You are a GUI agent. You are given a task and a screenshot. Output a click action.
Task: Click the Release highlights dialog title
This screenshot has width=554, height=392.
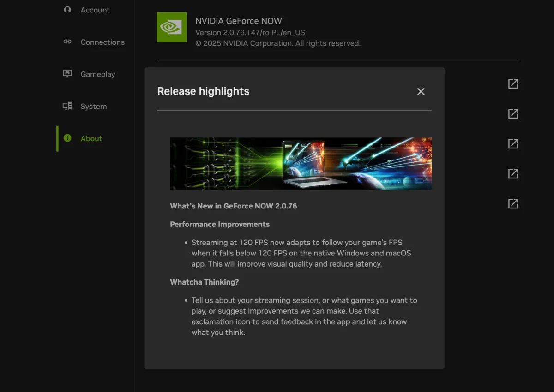pos(203,91)
